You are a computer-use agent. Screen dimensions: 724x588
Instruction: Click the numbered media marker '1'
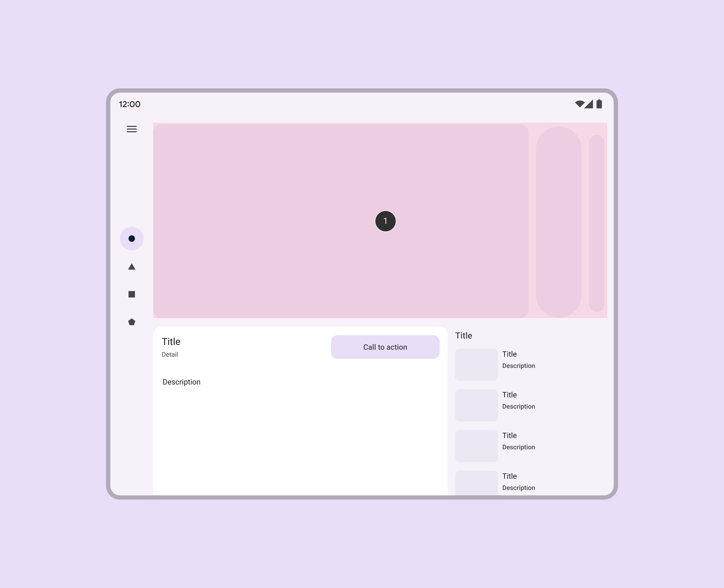click(385, 221)
